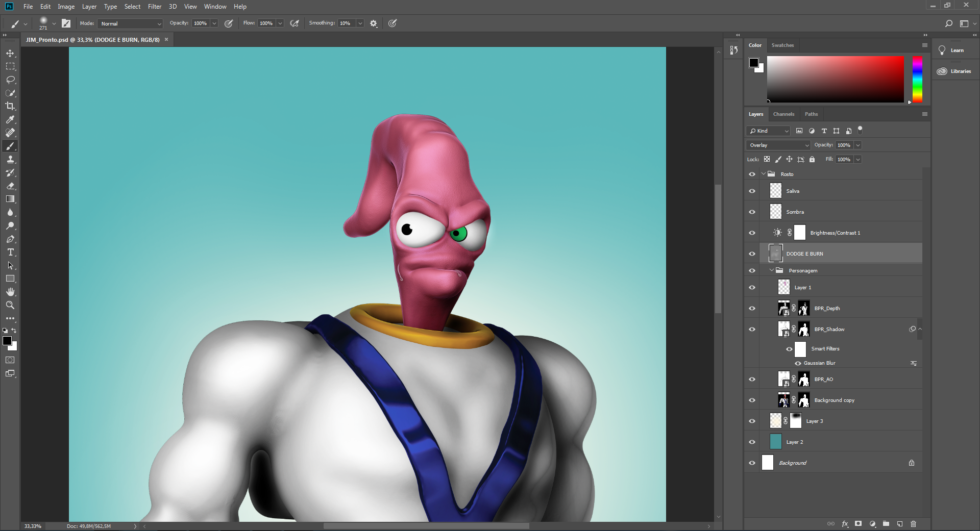Select the Rectangular Marquee tool
This screenshot has height=531, width=980.
tap(10, 66)
